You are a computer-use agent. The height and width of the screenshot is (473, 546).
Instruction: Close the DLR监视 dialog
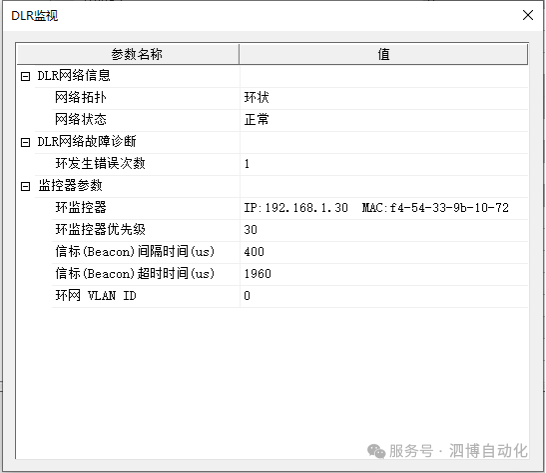tap(528, 15)
